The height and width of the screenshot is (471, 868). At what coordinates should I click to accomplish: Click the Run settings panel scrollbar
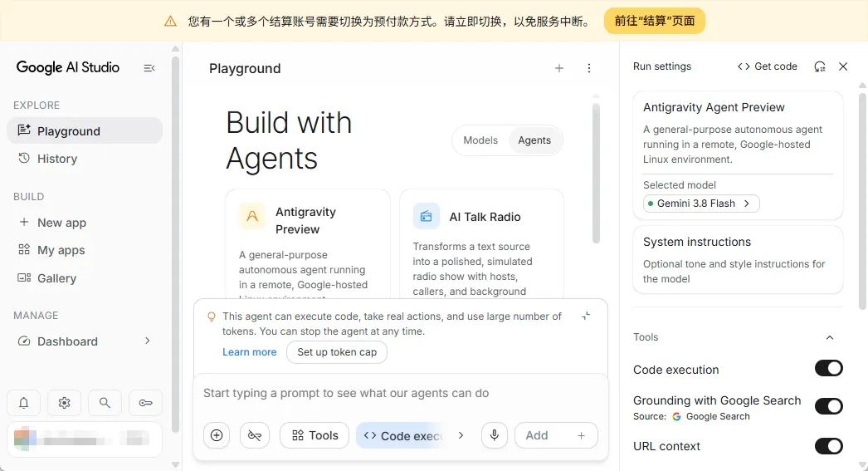tap(862, 200)
